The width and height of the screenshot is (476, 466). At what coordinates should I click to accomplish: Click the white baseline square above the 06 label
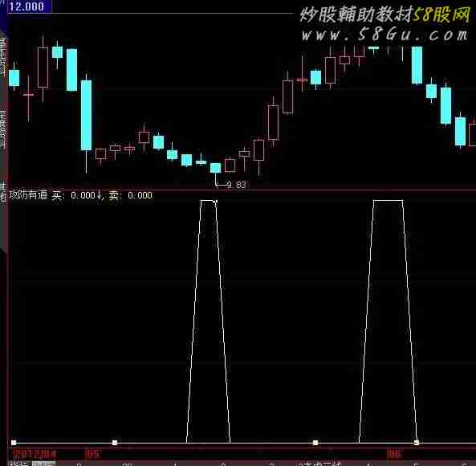coord(417,443)
